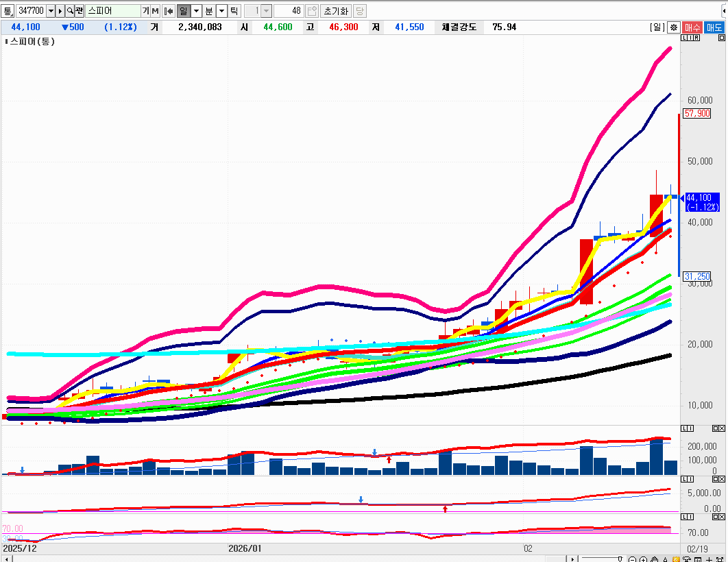This screenshot has height=562, width=728.
Task: Open the stock code 347700 dropdown
Action: (51, 11)
